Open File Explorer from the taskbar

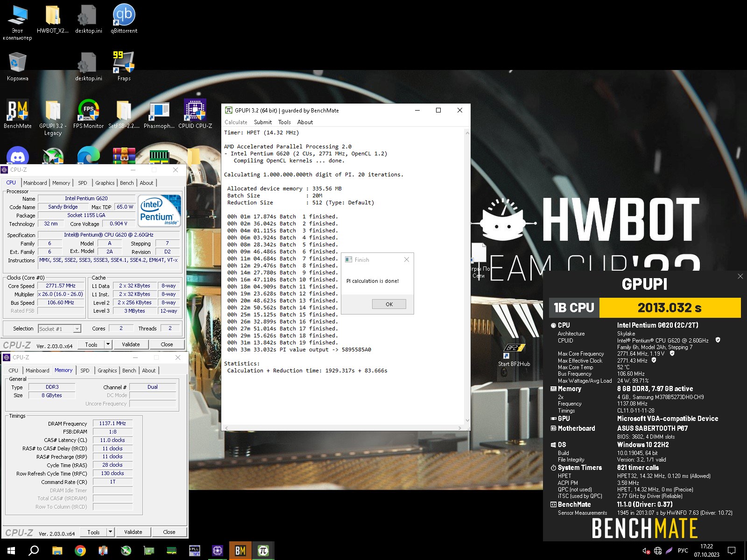[57, 551]
